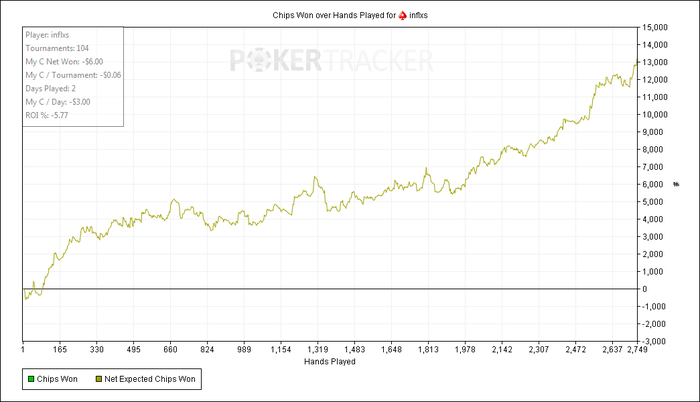700x402 pixels.
Task: Click the Hands Played axis title
Action: [x=329, y=361]
